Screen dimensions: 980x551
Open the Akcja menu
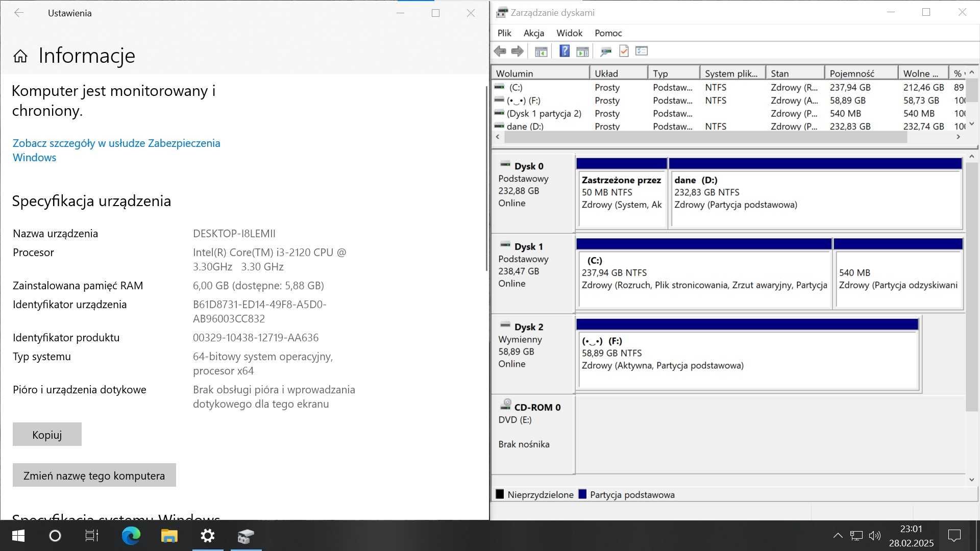point(534,33)
